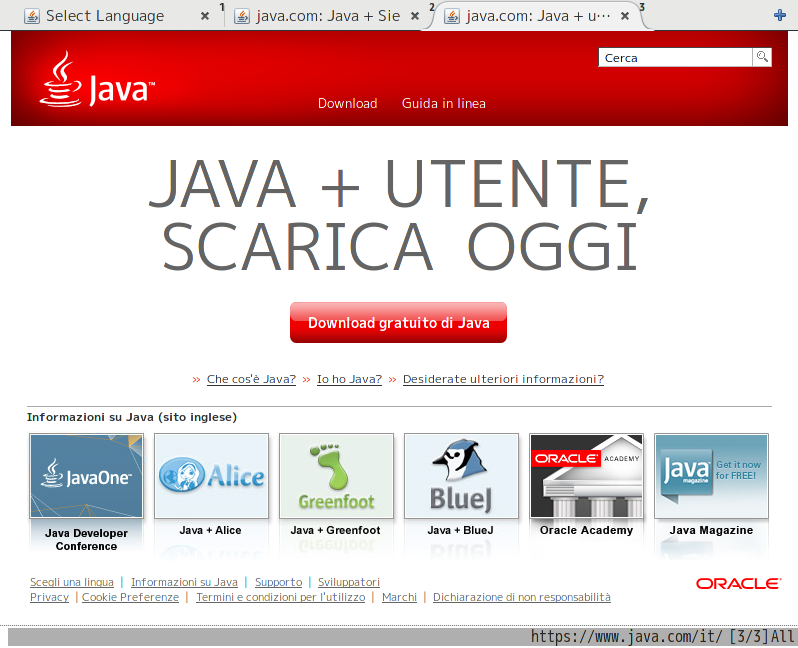The width and height of the screenshot is (798, 648).
Task: Click favicon of the Select Language tab
Action: point(32,16)
